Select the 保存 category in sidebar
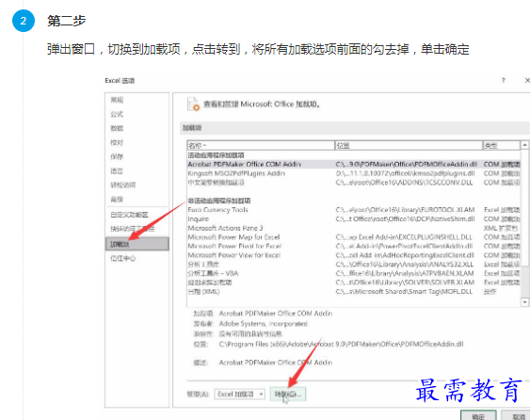530x420 pixels. pyautogui.click(x=117, y=156)
